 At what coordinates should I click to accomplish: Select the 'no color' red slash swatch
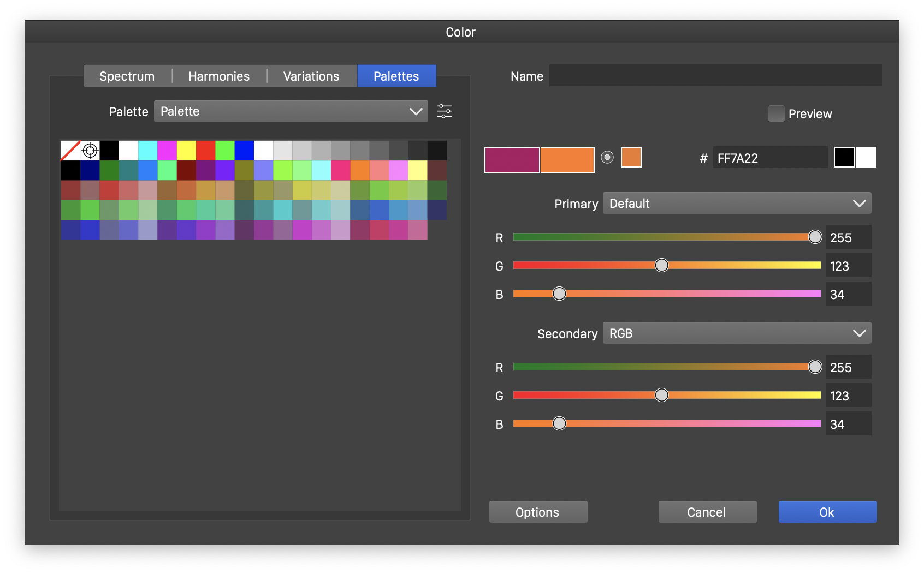click(x=70, y=151)
